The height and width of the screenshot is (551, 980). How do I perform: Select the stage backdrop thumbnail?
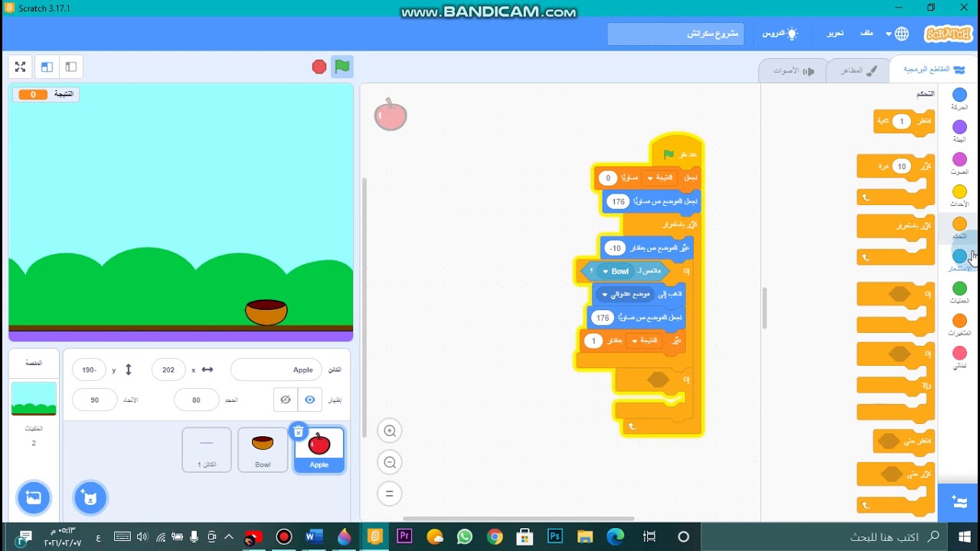(34, 399)
